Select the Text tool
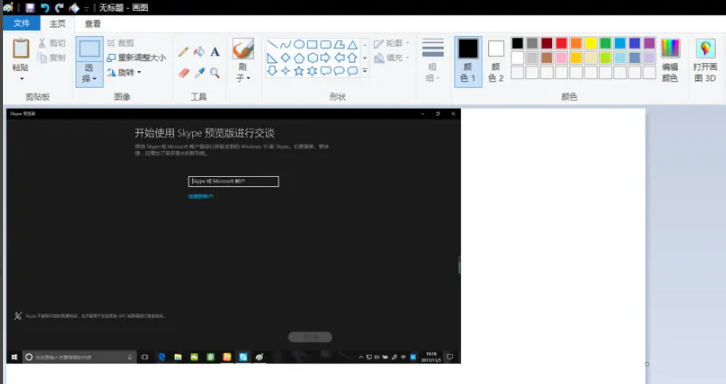This screenshot has width=726, height=384. [x=215, y=51]
